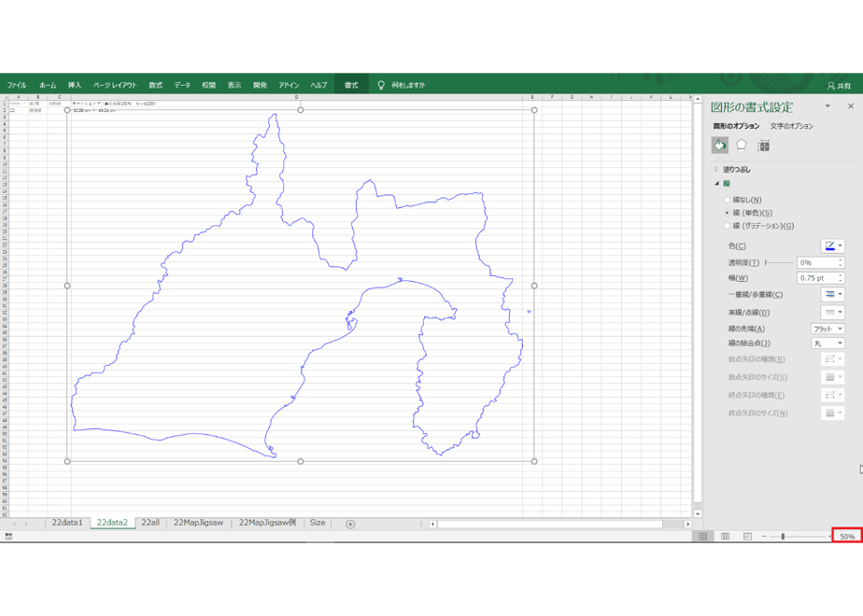The image size is (863, 616).
Task: Select the 線なし(N) radio button
Action: (x=727, y=200)
